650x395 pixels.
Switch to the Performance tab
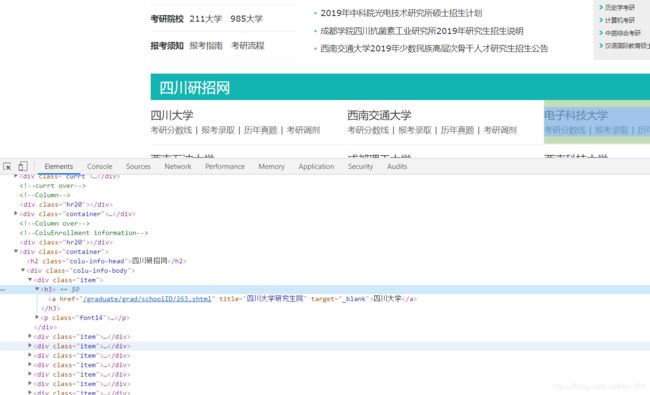pos(225,166)
